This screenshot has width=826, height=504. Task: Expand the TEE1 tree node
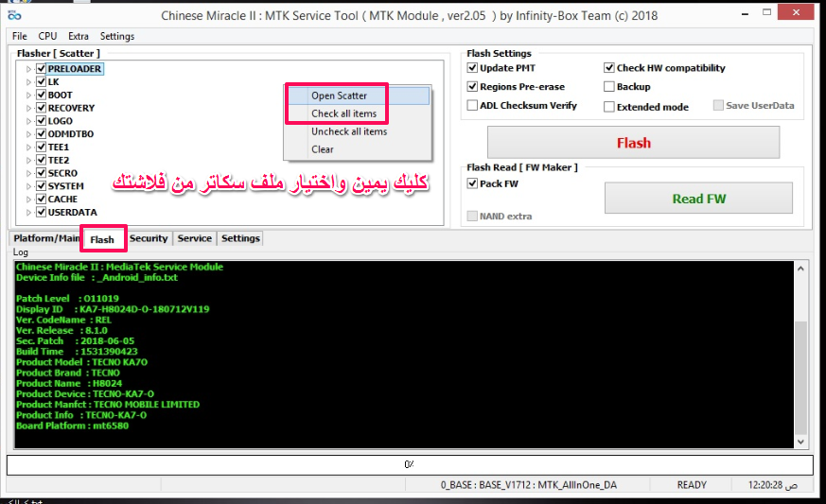click(29, 148)
